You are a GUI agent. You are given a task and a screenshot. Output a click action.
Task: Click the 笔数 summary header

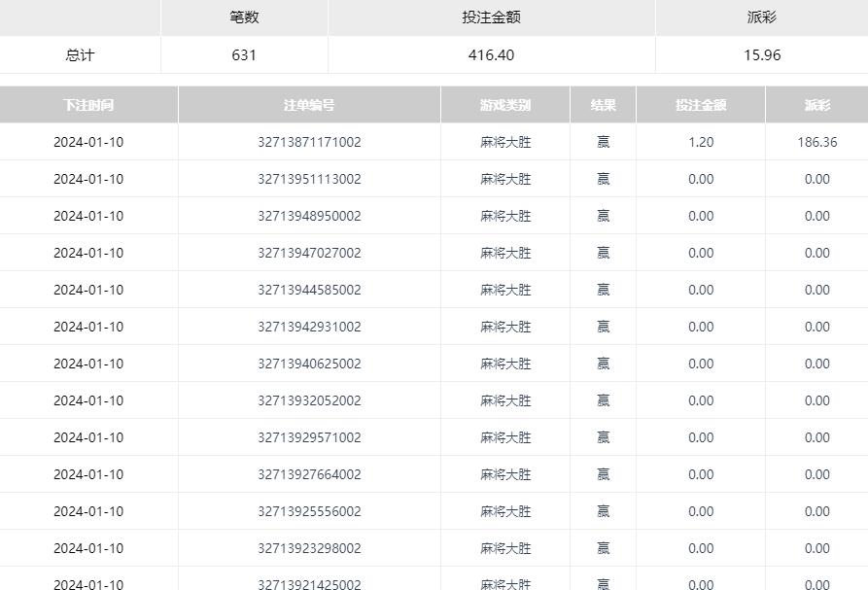(244, 17)
